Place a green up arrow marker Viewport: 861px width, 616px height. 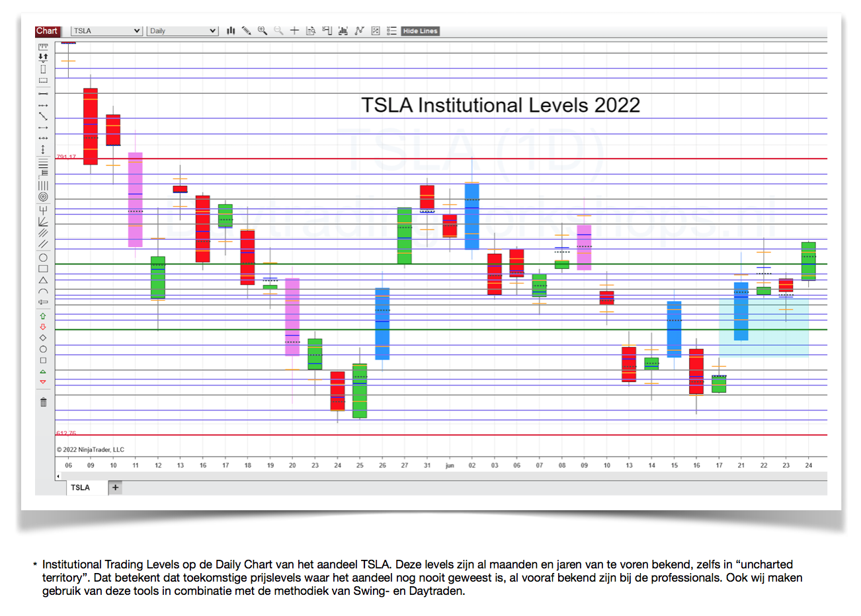(43, 316)
